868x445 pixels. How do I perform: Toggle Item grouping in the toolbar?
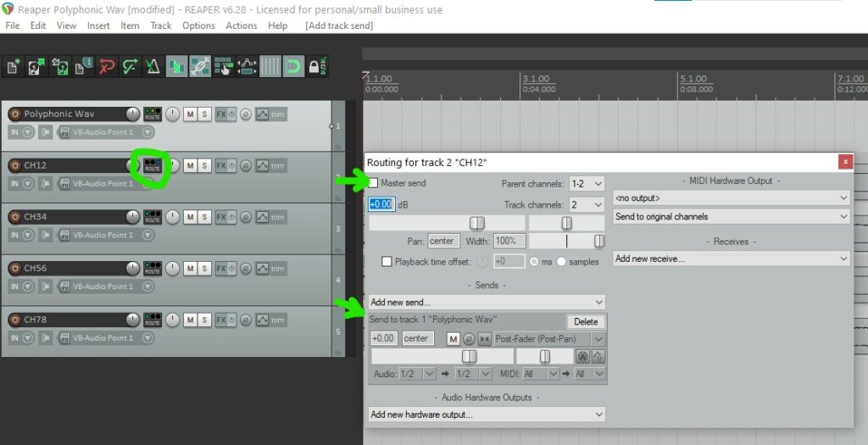(x=200, y=67)
